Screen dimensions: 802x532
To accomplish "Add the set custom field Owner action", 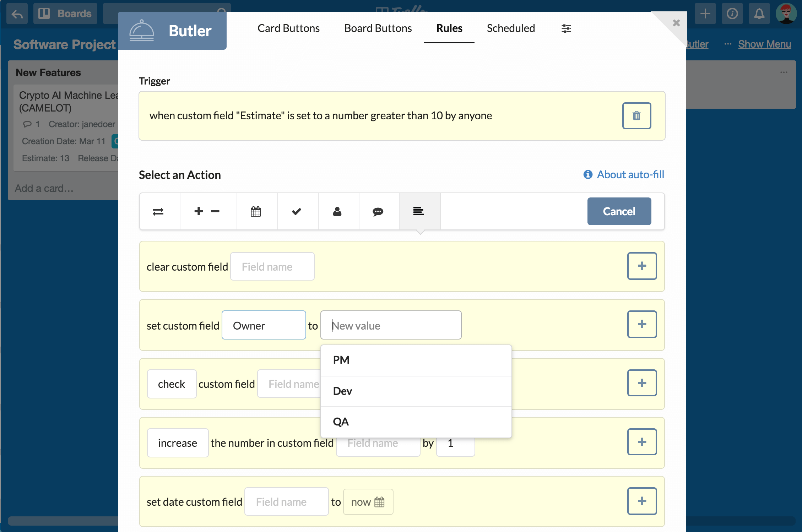I will tap(641, 324).
